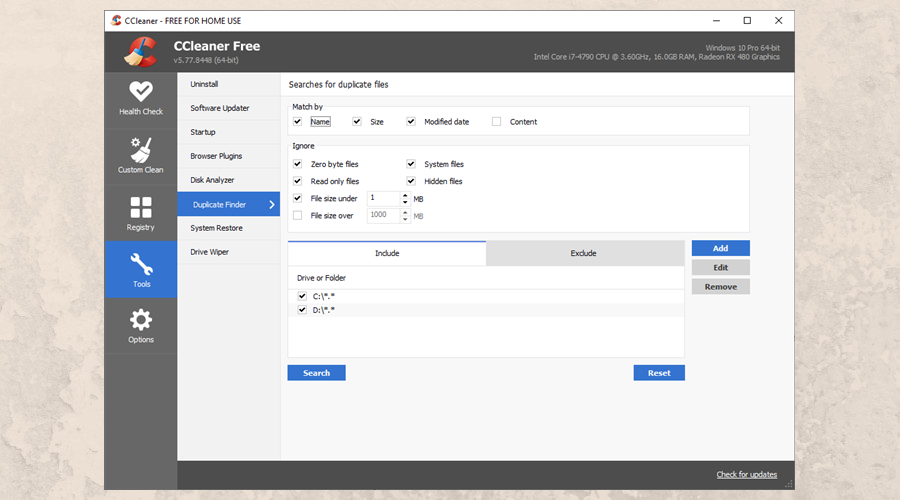Screen dimensions: 900x500
Task: Uncheck the Modified date checkbox
Action: pos(411,122)
